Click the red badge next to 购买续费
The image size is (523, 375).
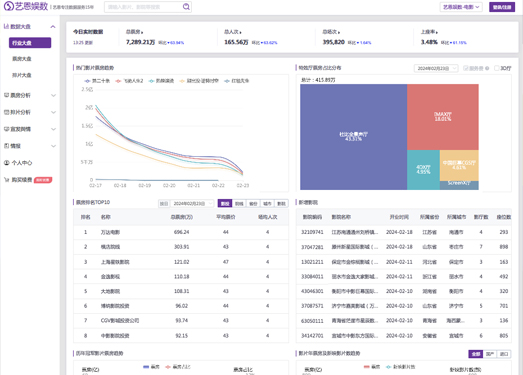[x=43, y=180]
